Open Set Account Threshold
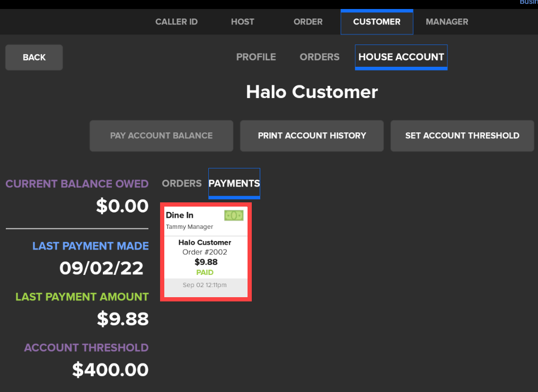 coord(462,136)
